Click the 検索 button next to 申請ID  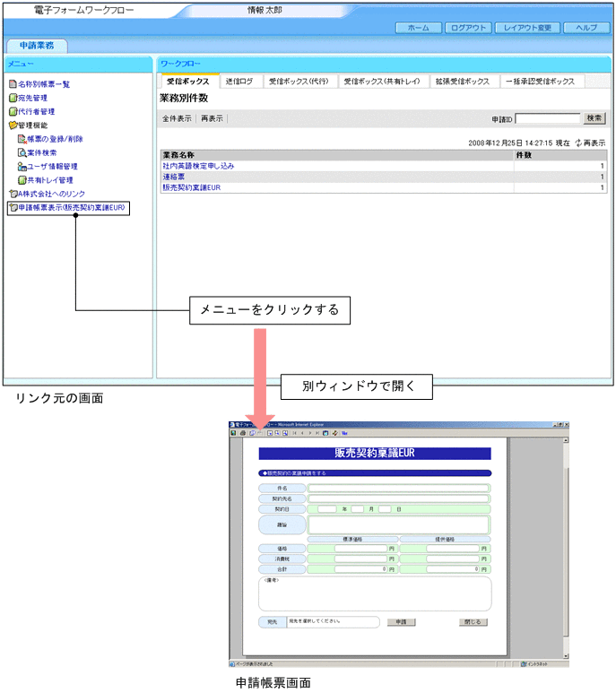click(594, 118)
